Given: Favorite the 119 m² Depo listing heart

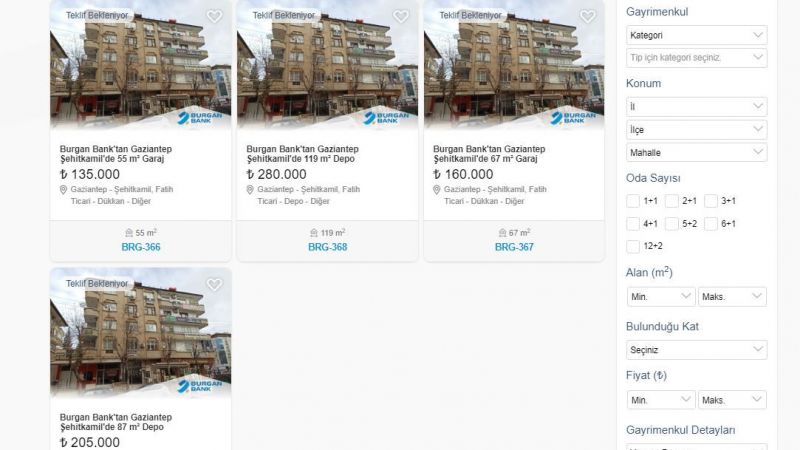Looking at the screenshot, I should (401, 16).
